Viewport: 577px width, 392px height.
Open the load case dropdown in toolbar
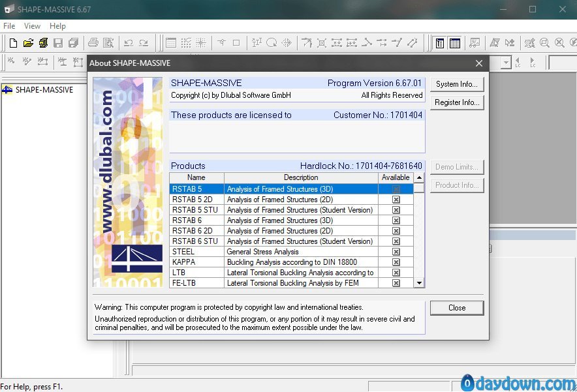507,63
